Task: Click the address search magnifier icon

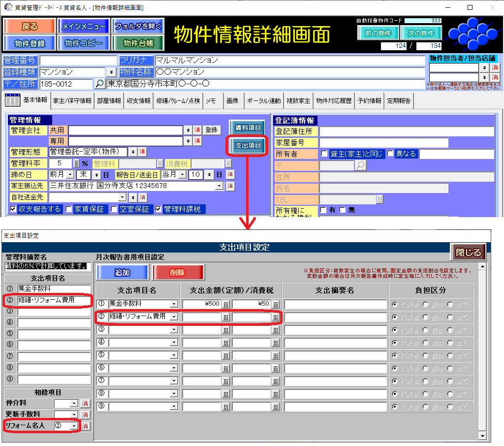Action: click(99, 84)
